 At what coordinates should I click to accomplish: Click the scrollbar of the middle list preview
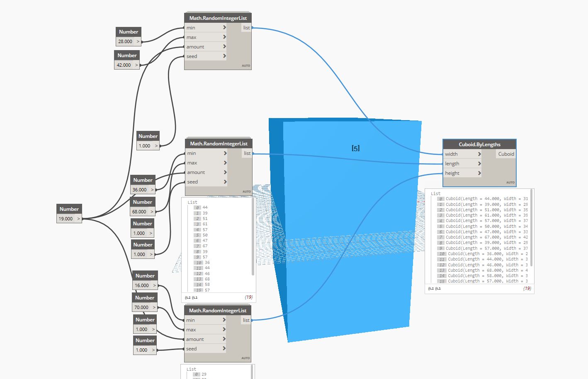point(253,237)
